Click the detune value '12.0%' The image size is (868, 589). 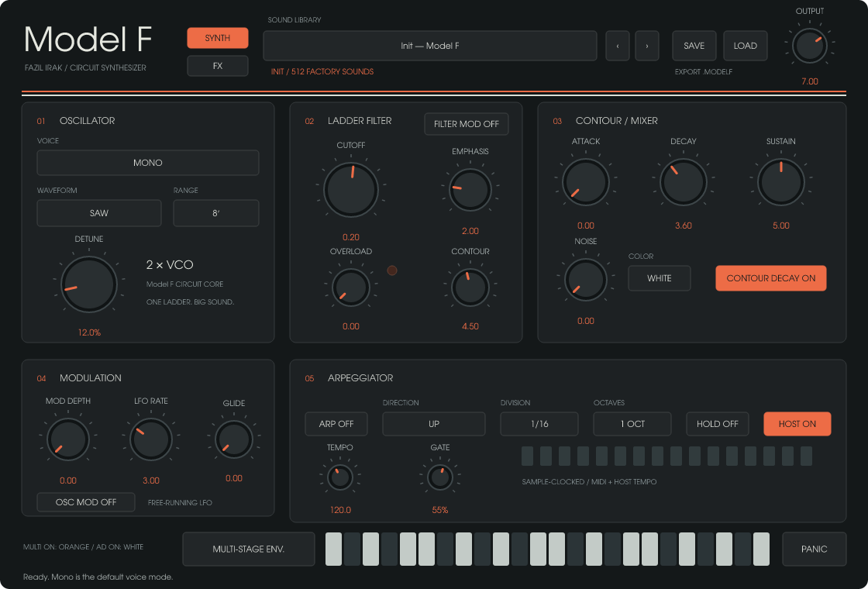point(89,332)
